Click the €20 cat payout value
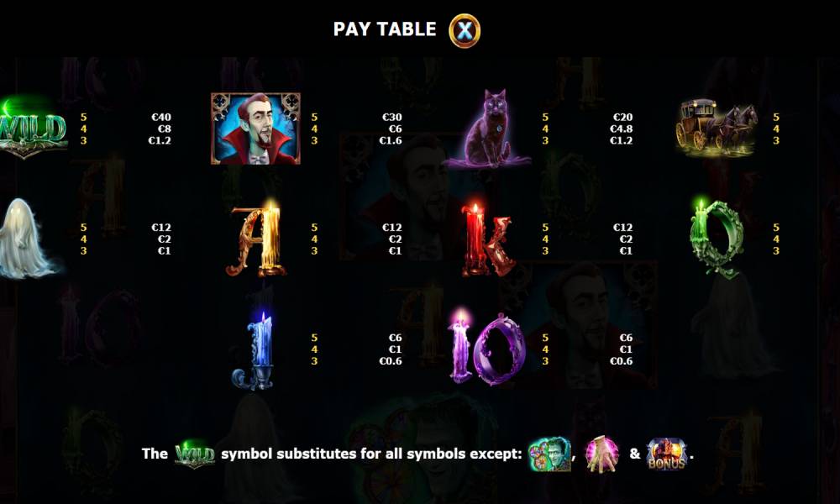 tap(623, 117)
